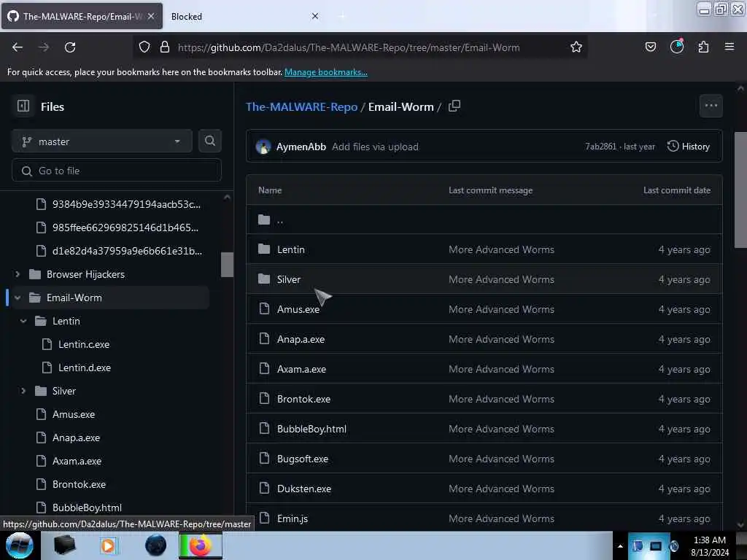This screenshot has width=747, height=560.
Task: Expand the Browser Hijackers folder
Action: [18, 274]
